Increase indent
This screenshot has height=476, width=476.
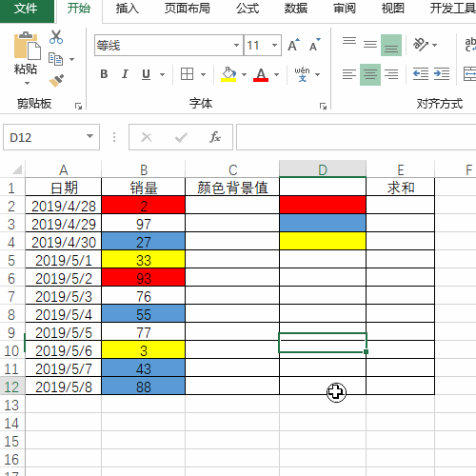(x=442, y=74)
